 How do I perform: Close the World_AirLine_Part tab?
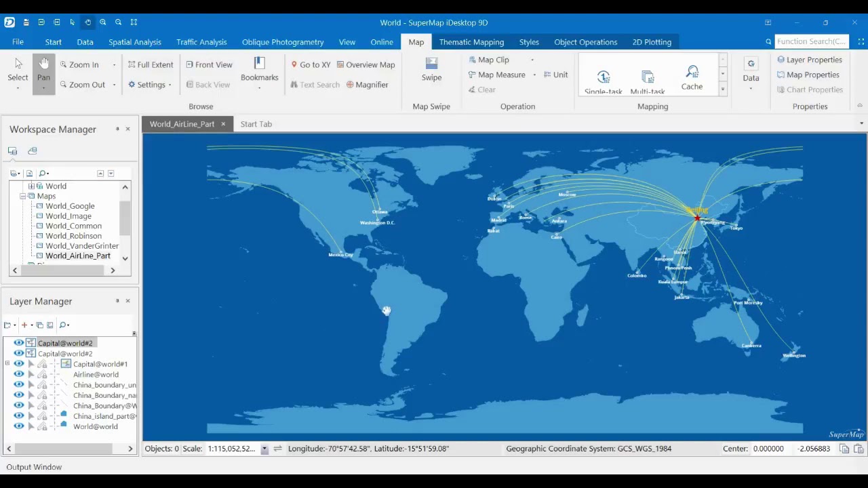tap(223, 124)
